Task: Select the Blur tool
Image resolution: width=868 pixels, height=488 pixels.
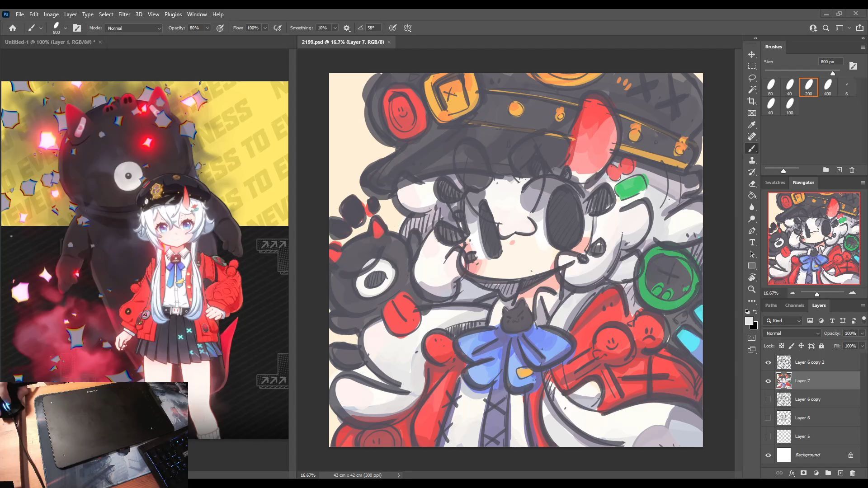Action: point(752,207)
